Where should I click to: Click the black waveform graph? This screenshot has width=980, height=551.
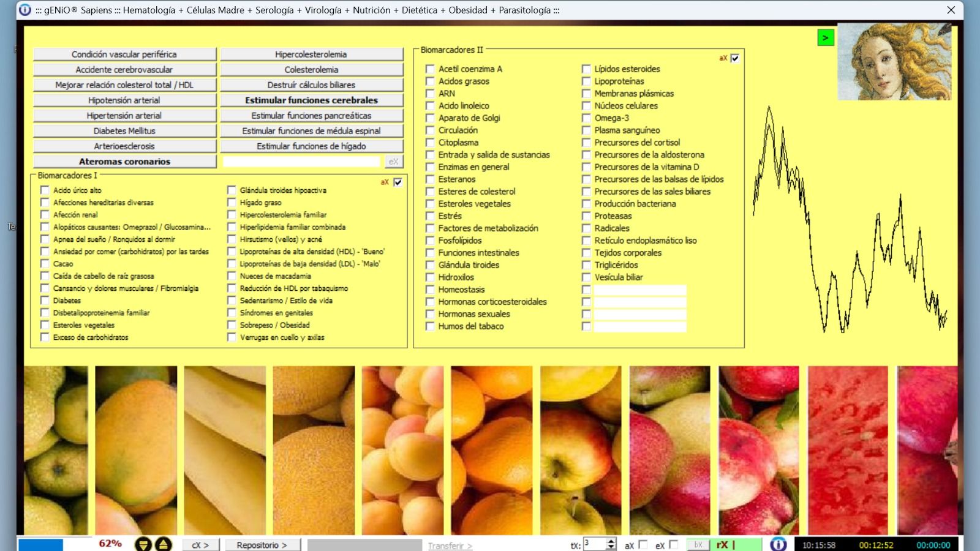point(850,219)
